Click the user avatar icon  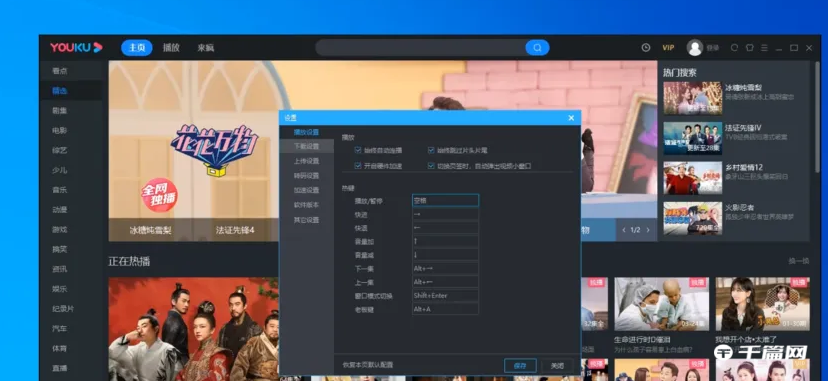[x=695, y=47]
